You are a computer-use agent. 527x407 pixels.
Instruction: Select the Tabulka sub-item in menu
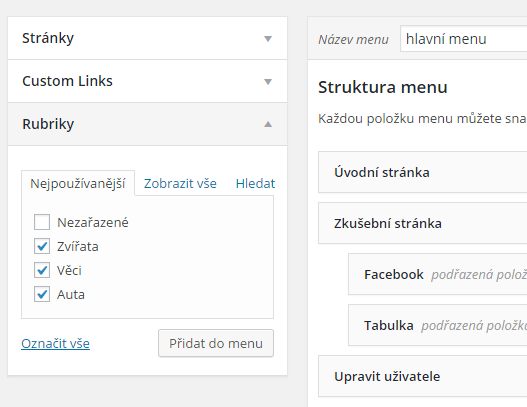(x=438, y=325)
